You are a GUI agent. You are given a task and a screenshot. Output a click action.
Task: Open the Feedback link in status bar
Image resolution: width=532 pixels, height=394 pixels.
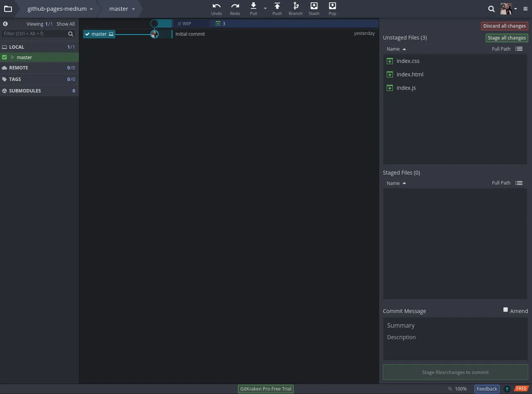coord(487,389)
